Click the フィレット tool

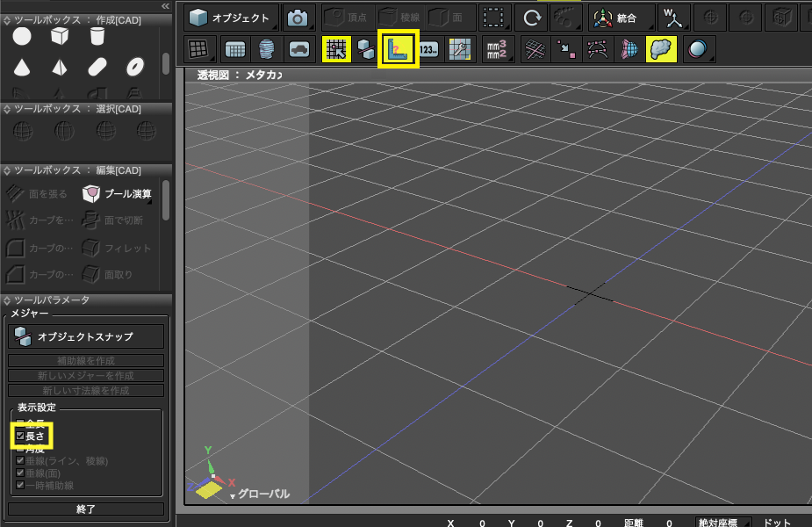(x=117, y=249)
